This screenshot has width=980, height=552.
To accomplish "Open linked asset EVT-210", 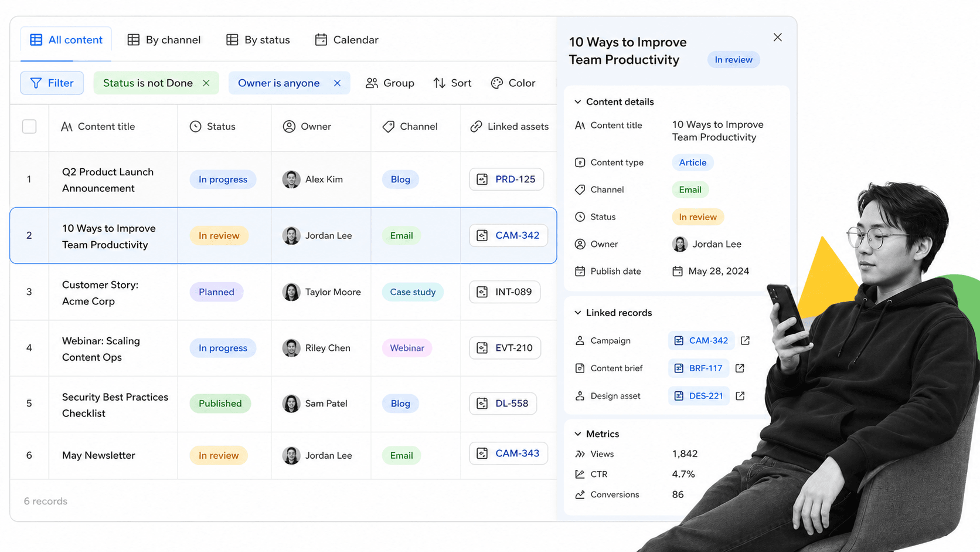I will 505,348.
